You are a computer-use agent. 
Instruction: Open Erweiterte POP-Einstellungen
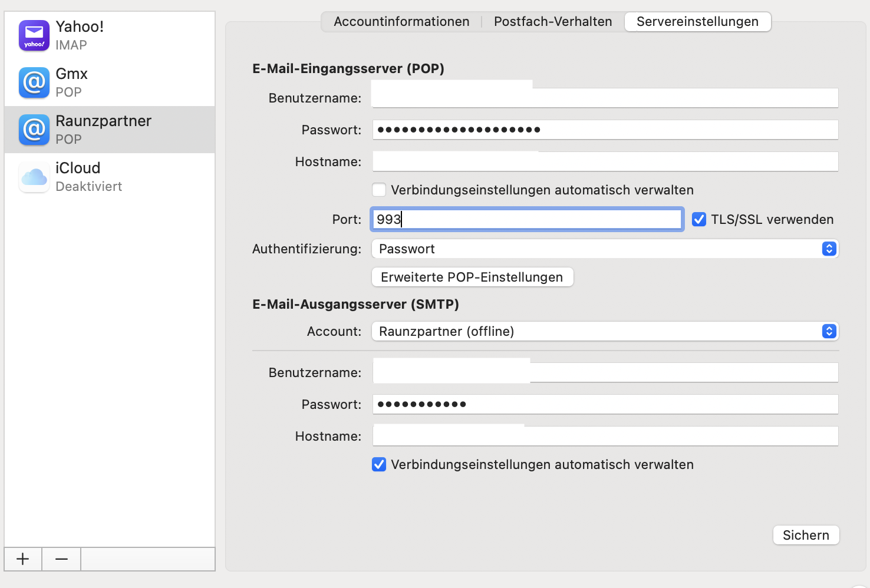(x=472, y=277)
